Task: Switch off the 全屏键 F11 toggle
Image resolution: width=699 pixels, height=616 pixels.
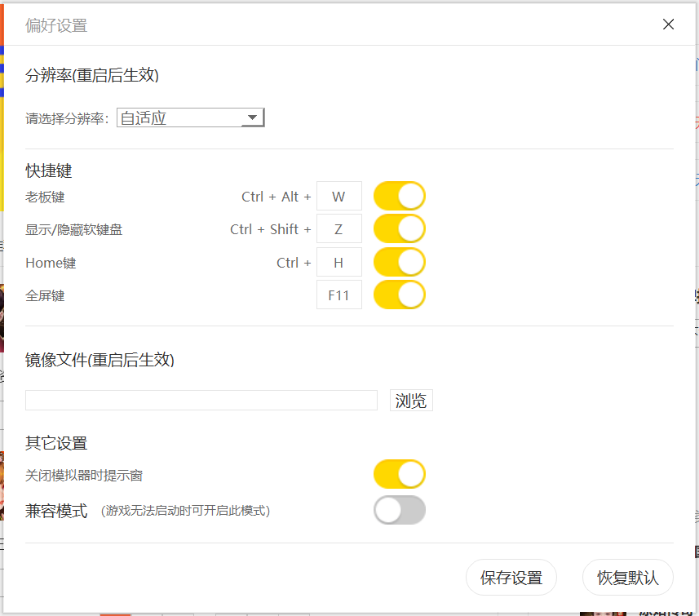Action: pos(399,295)
